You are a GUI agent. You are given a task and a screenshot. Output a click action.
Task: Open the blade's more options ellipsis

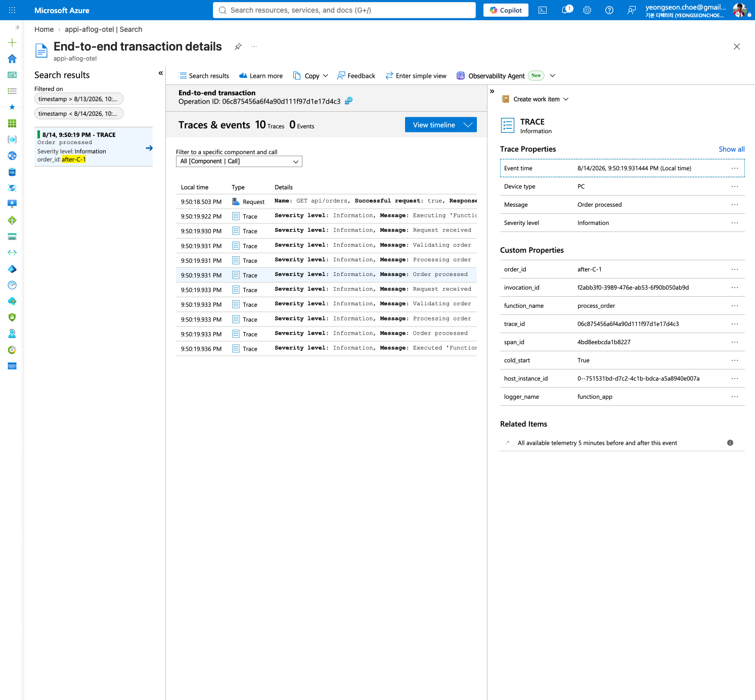(254, 46)
